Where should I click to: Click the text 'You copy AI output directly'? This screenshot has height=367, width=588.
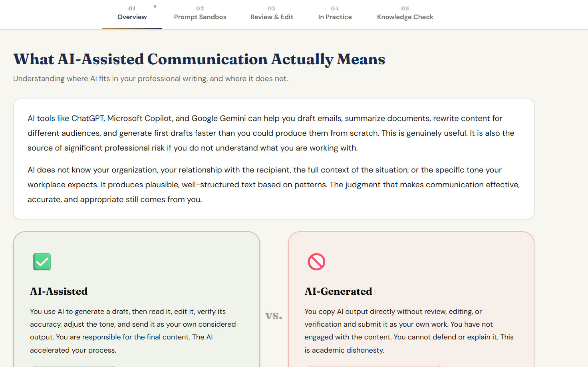tap(409, 331)
